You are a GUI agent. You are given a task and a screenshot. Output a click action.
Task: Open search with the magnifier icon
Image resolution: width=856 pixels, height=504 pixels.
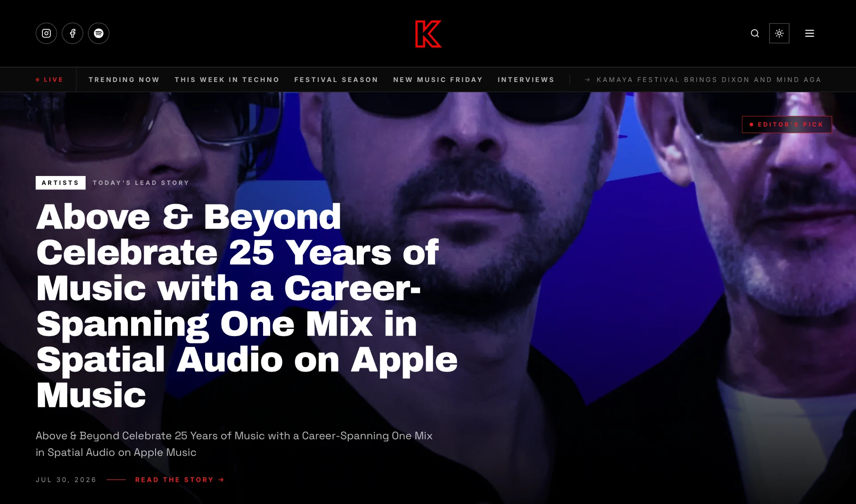coord(755,33)
